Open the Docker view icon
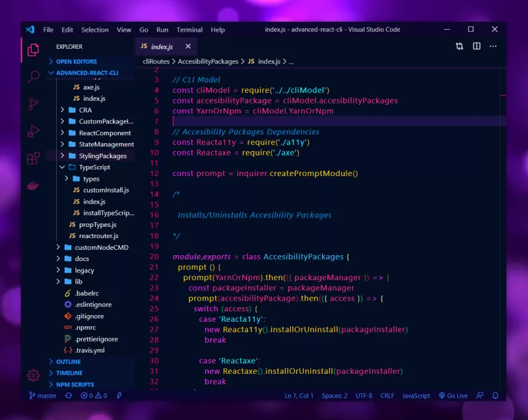Screen dimensions: 528x420 coord(33,185)
